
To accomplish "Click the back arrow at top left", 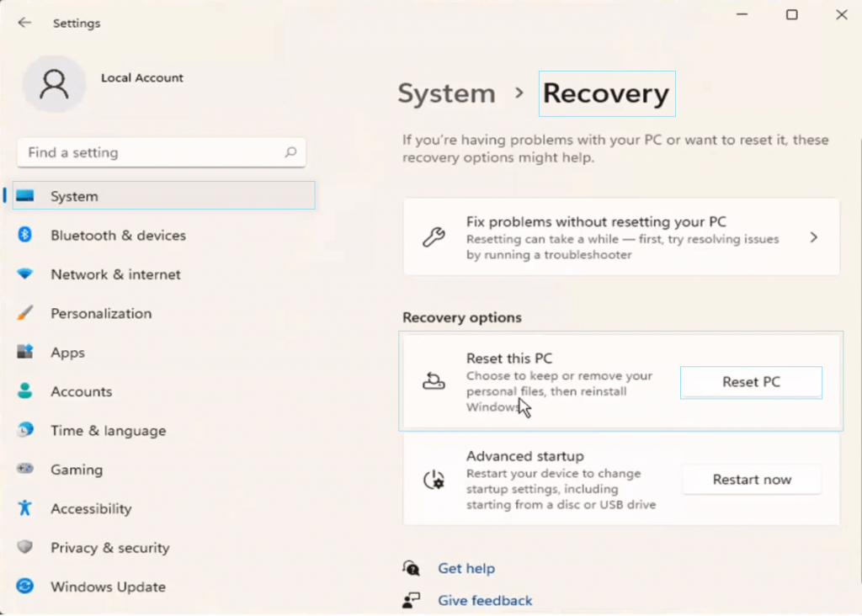I will point(25,23).
